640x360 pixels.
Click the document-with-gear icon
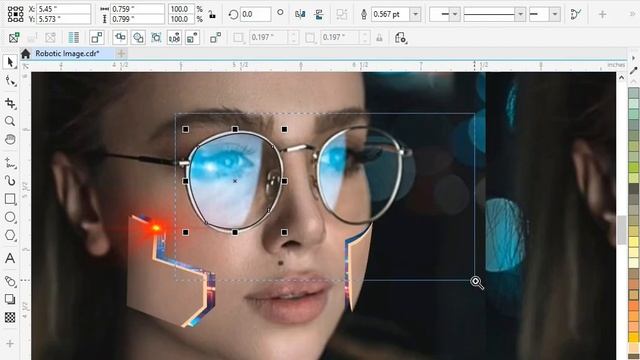[x=400, y=38]
